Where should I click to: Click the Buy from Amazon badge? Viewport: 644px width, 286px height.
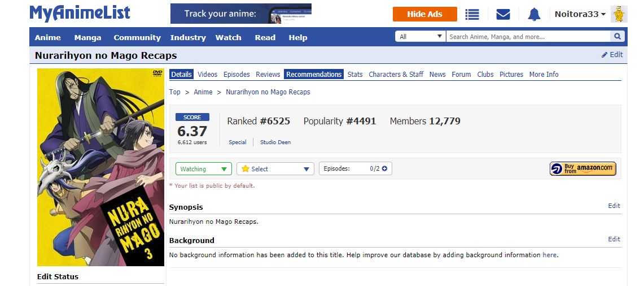coord(583,168)
